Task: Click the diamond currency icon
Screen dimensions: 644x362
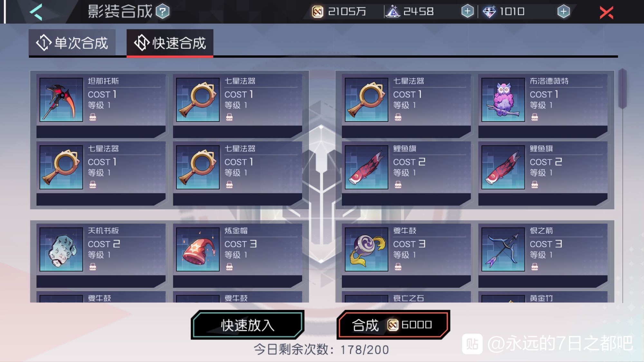Action: (489, 12)
